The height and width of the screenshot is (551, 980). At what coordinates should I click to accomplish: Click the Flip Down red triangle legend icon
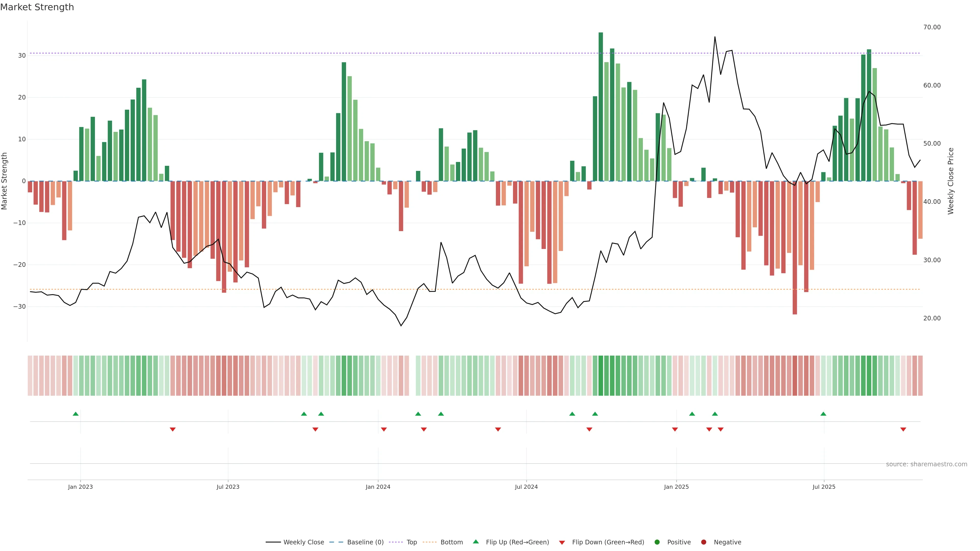562,542
